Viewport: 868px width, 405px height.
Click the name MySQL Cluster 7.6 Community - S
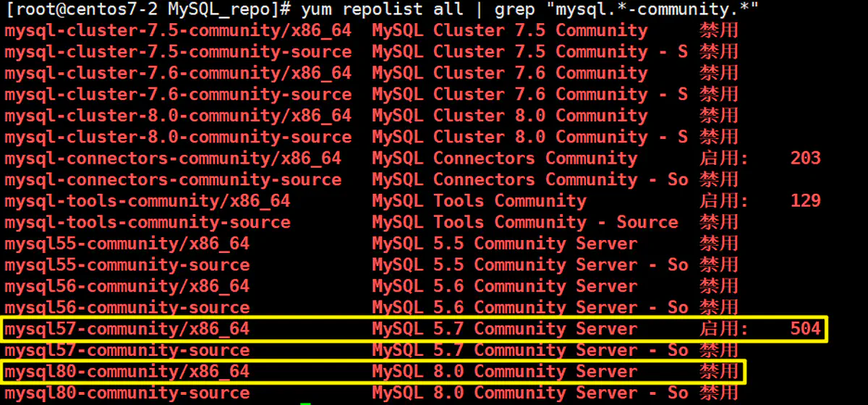tap(530, 95)
